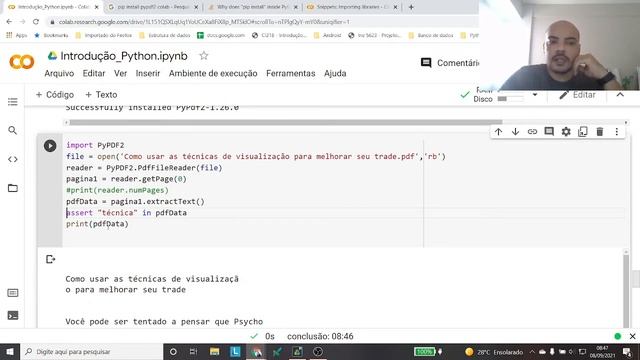Move the cell up
The height and width of the screenshot is (360, 640).
tap(498, 131)
